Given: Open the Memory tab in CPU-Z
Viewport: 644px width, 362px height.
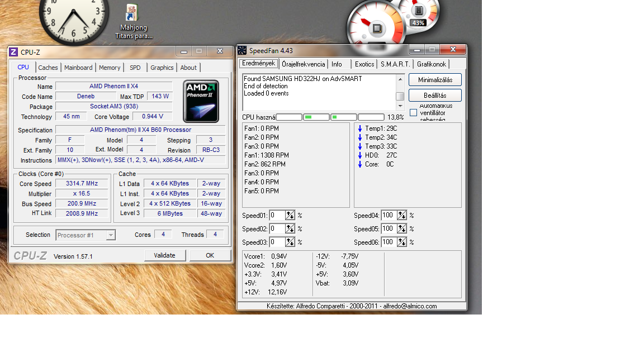Looking at the screenshot, I should (x=110, y=68).
